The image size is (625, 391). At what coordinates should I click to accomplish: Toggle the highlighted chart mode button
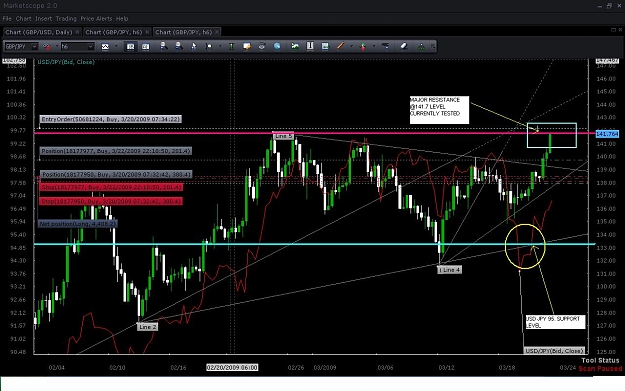tap(130, 47)
